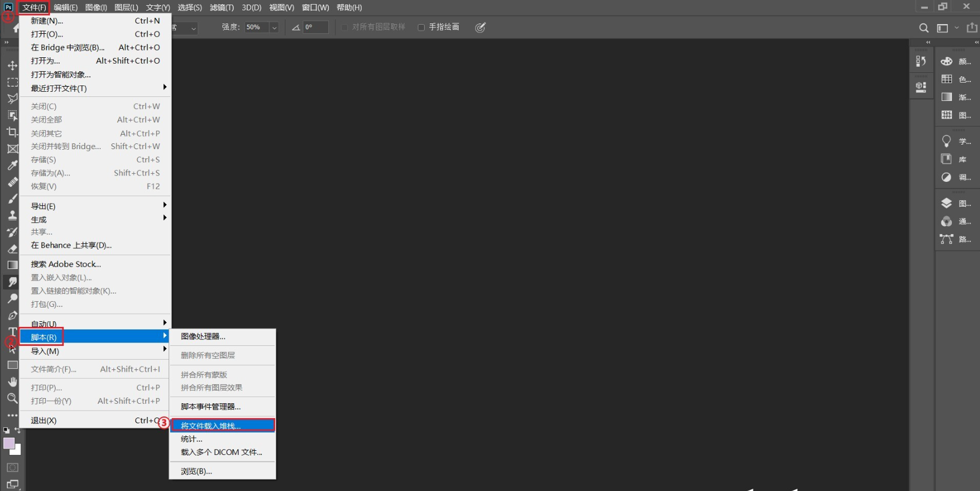The width and height of the screenshot is (980, 491).
Task: Pick the Eraser tool
Action: click(12, 249)
